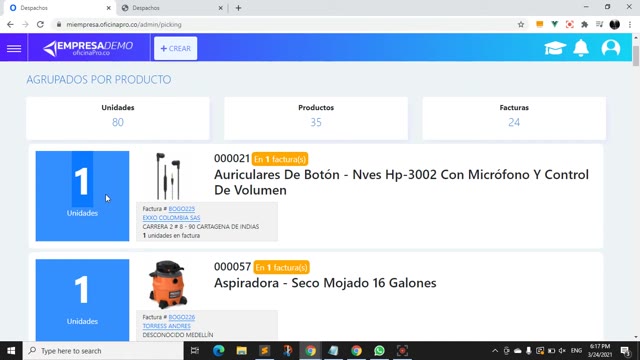Viewport: 640px width, 360px height.
Task: Open the user profile avatar icon
Action: pyautogui.click(x=611, y=48)
